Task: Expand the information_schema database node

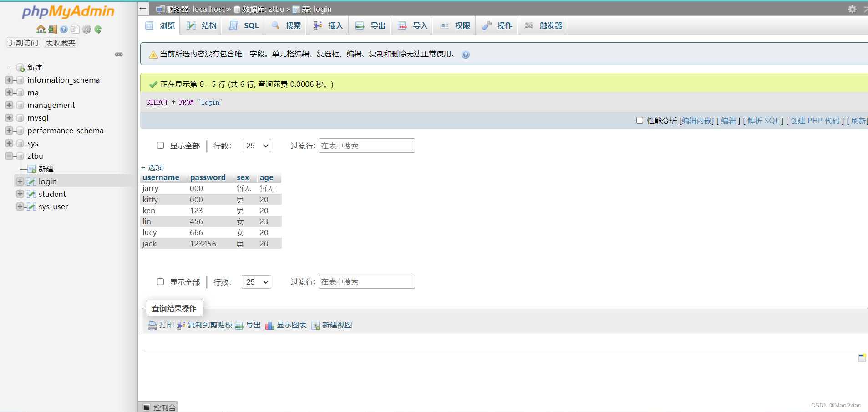Action: click(9, 80)
